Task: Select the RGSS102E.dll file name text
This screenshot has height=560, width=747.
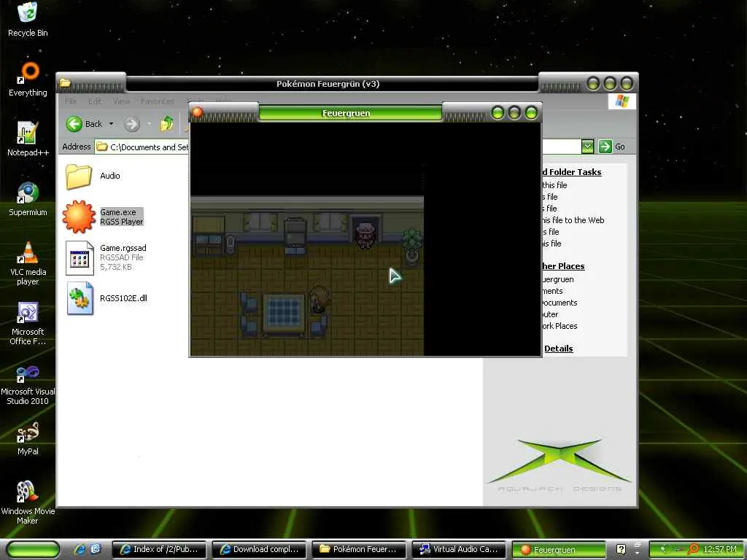Action: pyautogui.click(x=123, y=298)
